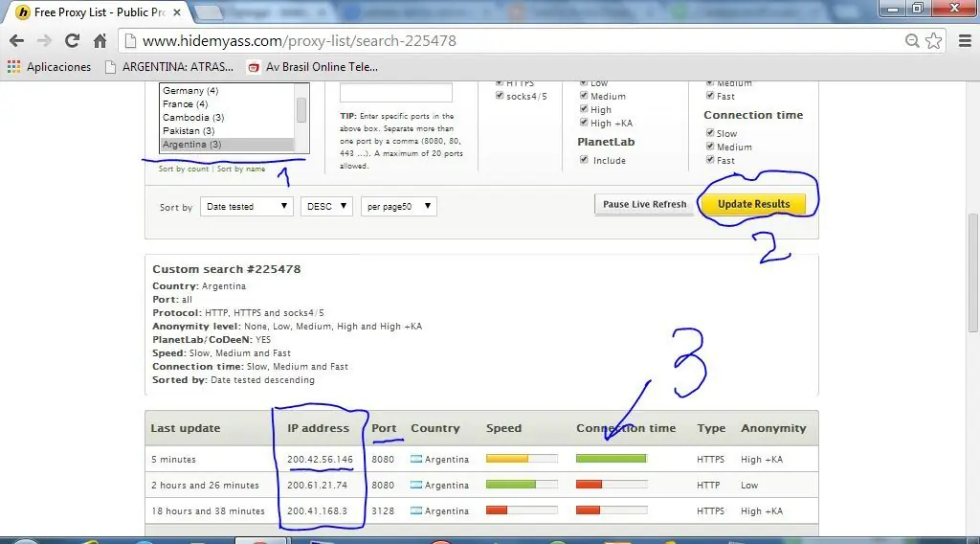Click the zoom magnifier icon in address bar
The width and height of the screenshot is (980, 544).
point(912,40)
